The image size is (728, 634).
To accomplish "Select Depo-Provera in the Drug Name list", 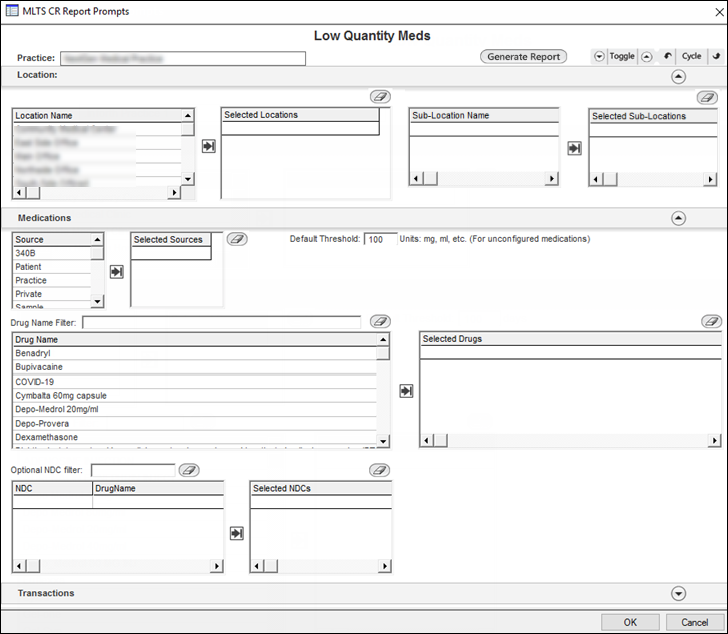I will [x=195, y=423].
